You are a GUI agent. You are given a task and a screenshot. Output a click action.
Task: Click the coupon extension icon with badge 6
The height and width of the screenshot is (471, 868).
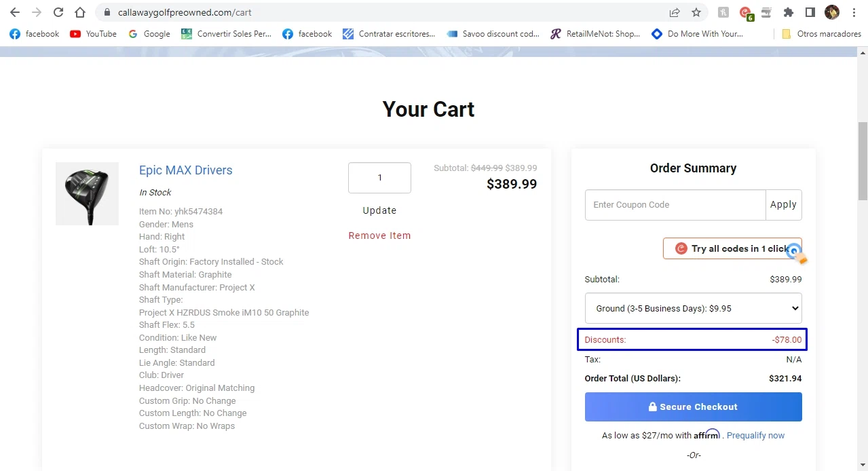(x=746, y=12)
